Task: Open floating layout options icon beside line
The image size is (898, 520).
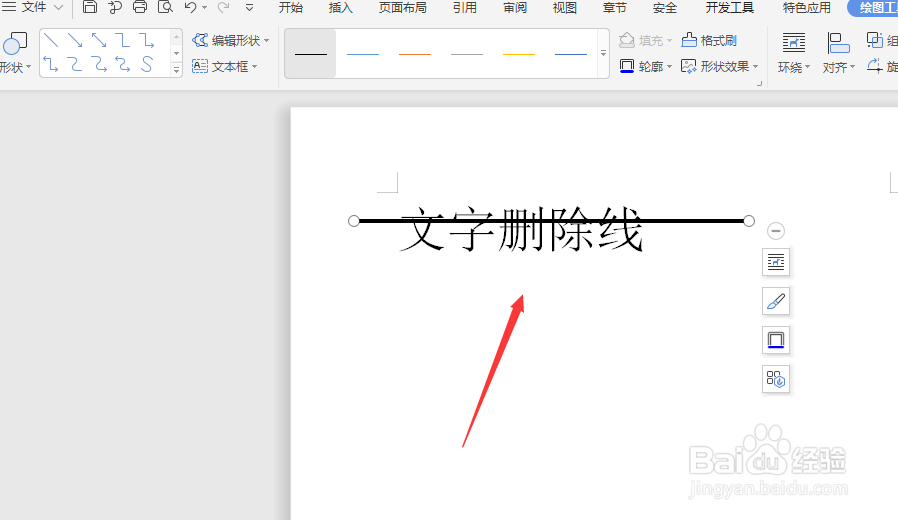Action: tap(776, 262)
